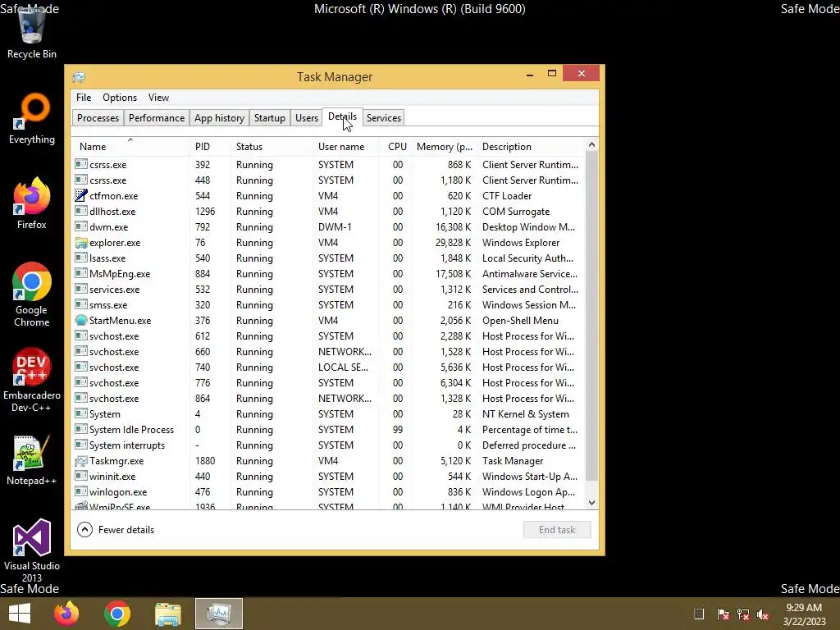Open the Windows Start button
The height and width of the screenshot is (630, 840).
[x=20, y=614]
